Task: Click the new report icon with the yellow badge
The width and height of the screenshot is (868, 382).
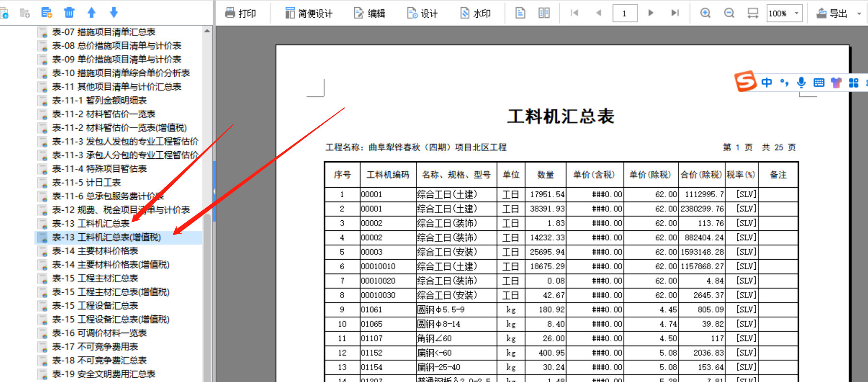Action: (47, 12)
